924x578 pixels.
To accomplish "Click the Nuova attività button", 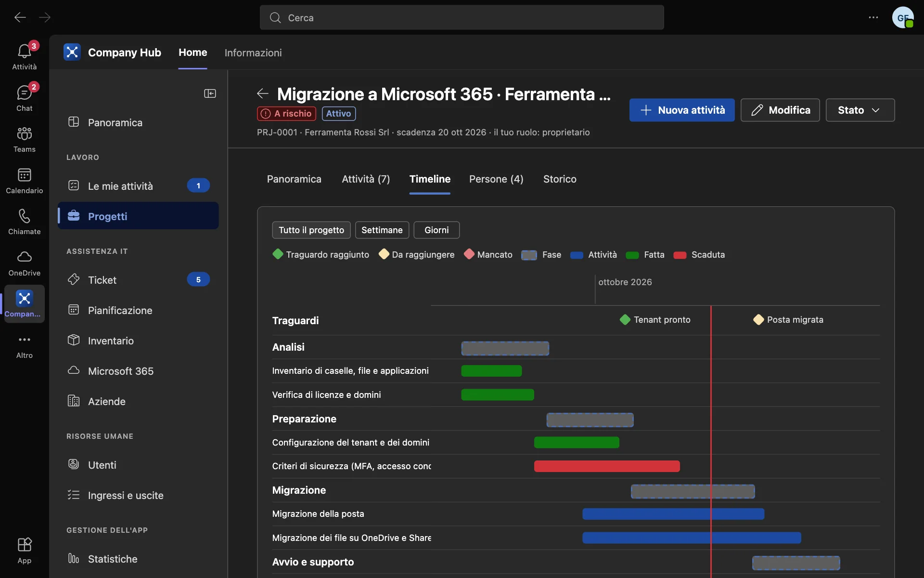I will pyautogui.click(x=682, y=110).
